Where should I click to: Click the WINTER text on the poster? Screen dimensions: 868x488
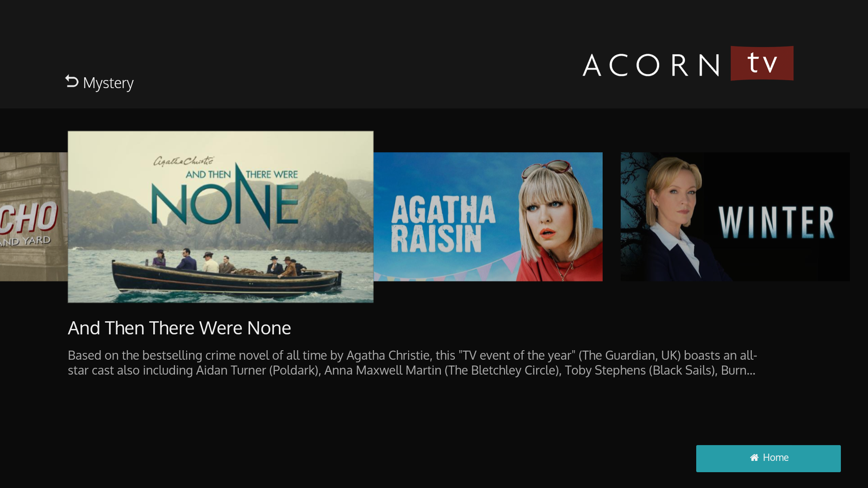[776, 222]
